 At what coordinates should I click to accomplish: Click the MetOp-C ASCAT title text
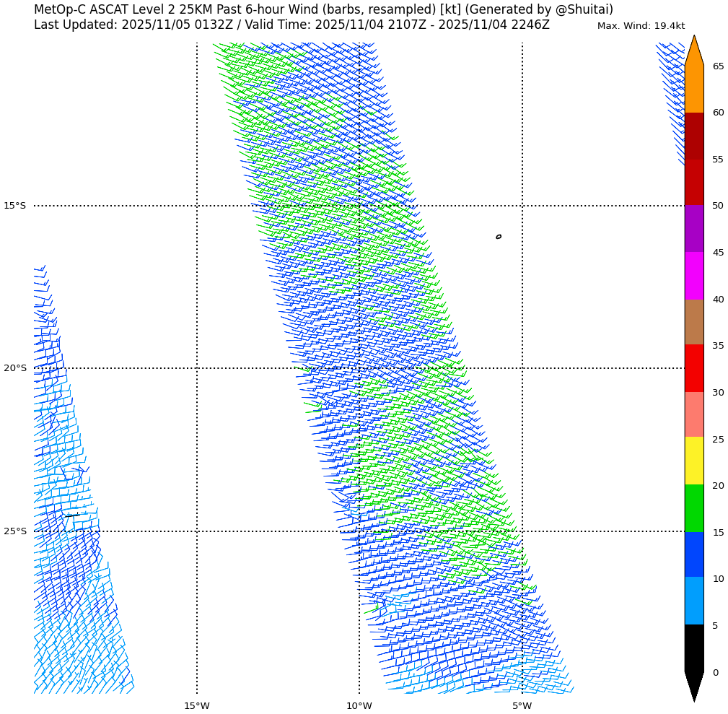(x=323, y=10)
